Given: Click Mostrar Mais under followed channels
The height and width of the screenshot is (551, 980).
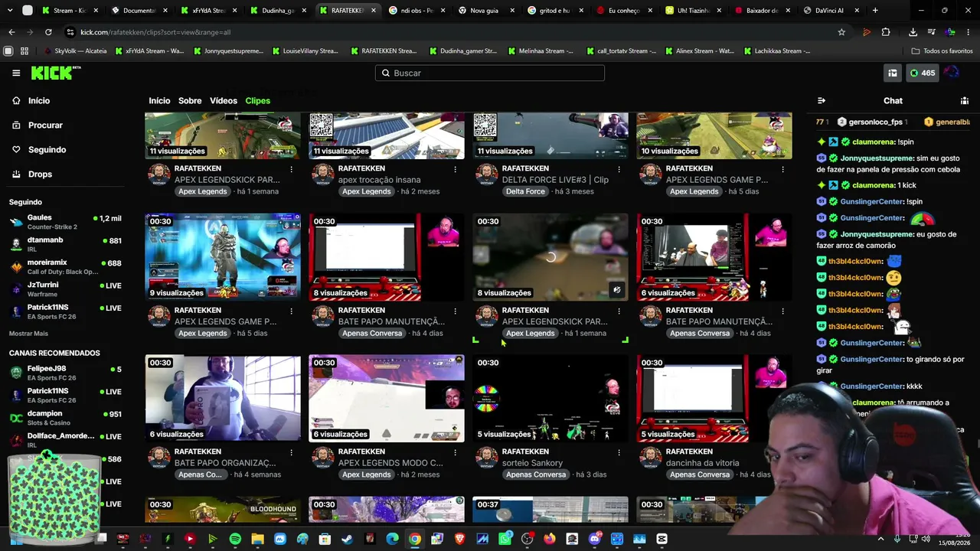Looking at the screenshot, I should 28,334.
